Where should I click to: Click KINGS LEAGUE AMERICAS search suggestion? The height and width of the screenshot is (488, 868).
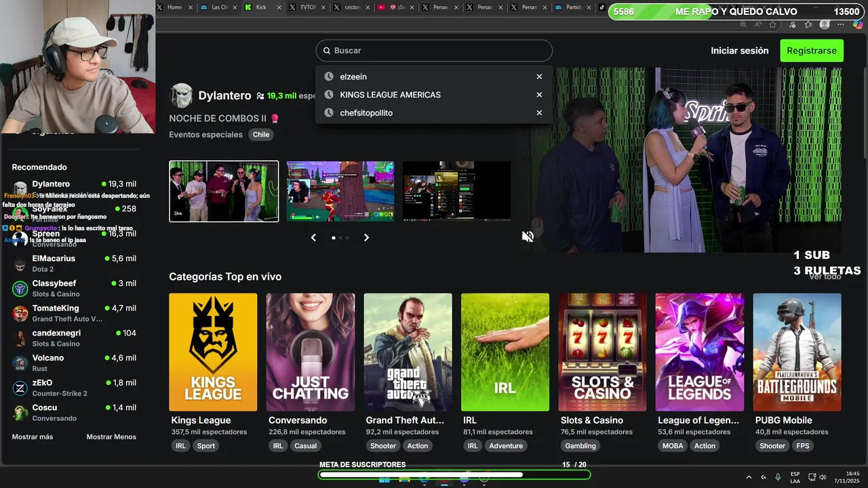[x=390, y=95]
